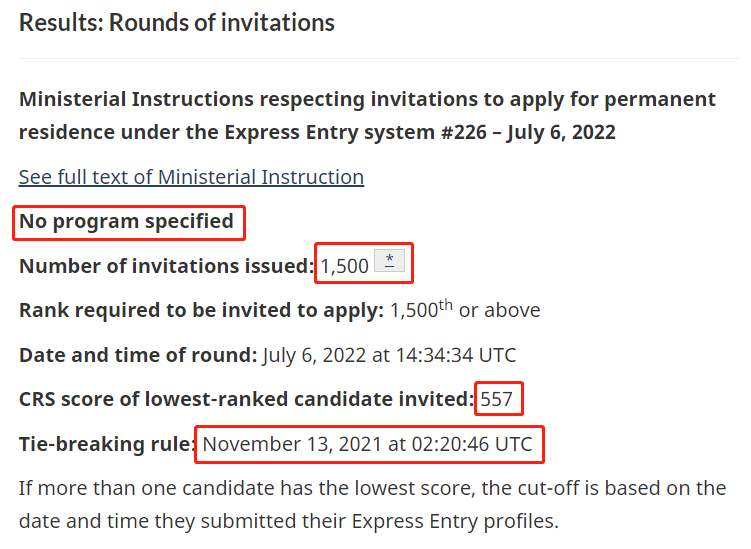Click the Rank required to be invited label

201,310
